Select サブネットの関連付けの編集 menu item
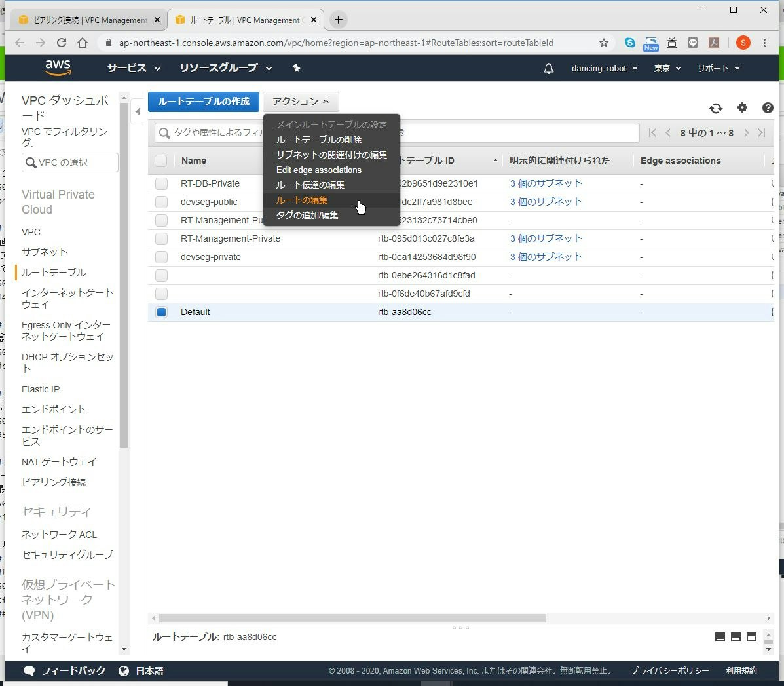 pos(331,155)
